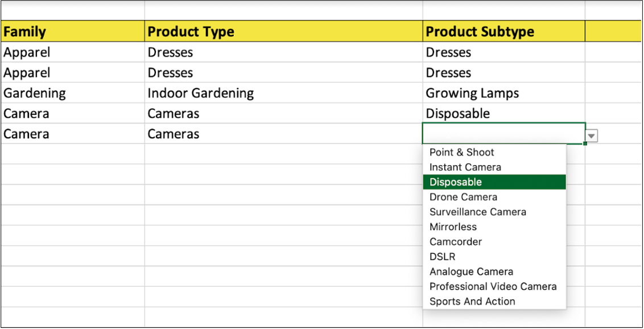Choose DSLR from the dropdown options
The image size is (644, 329).
442,257
